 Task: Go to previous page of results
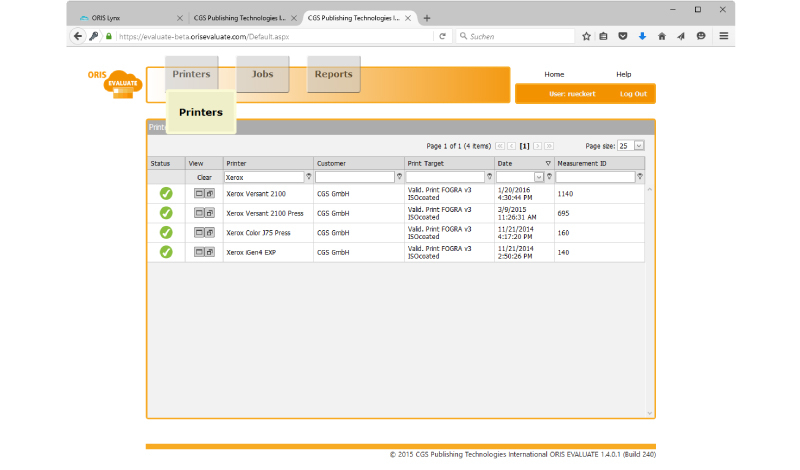pos(511,146)
